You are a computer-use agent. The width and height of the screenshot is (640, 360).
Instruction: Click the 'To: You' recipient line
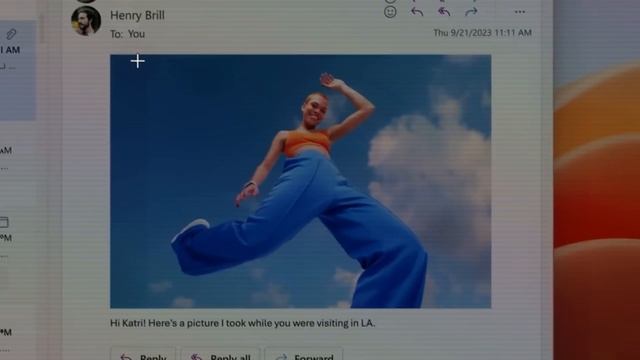click(127, 34)
